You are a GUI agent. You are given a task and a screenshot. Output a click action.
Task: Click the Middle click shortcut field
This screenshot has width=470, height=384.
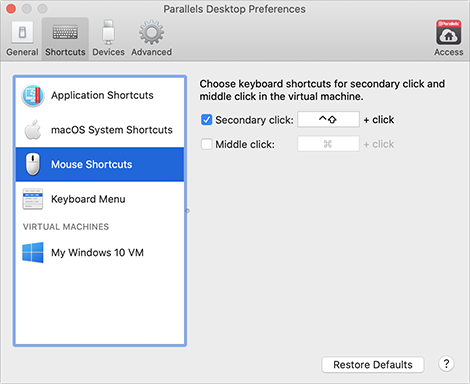pyautogui.click(x=328, y=144)
